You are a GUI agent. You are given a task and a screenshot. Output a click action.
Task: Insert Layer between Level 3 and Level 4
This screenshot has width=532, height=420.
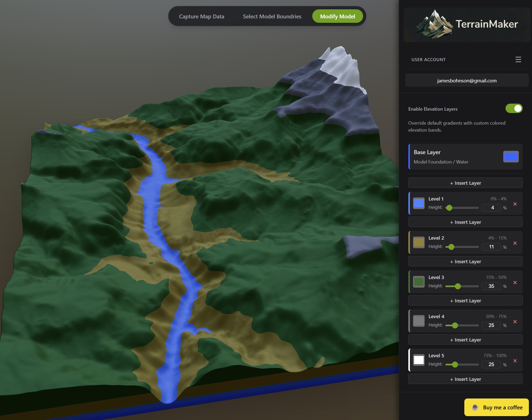click(x=465, y=301)
